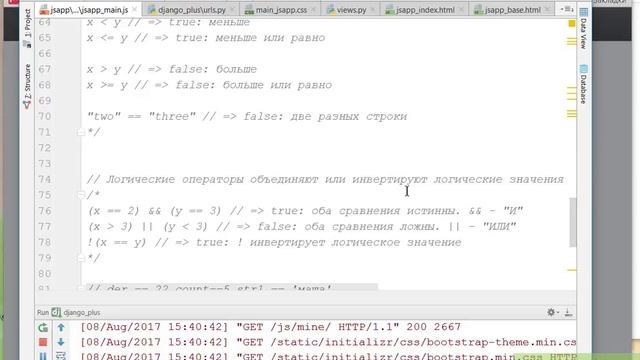Click the "x > y" line with false: больше

(x=172, y=69)
